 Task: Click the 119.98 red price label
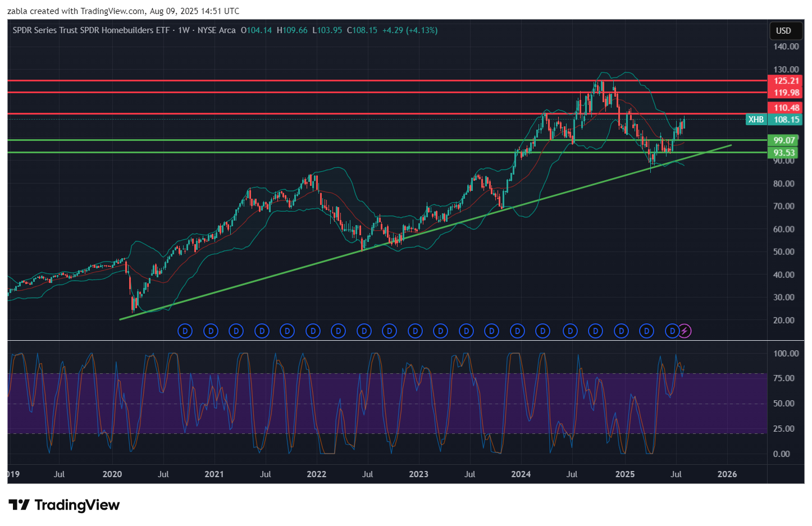[x=786, y=93]
